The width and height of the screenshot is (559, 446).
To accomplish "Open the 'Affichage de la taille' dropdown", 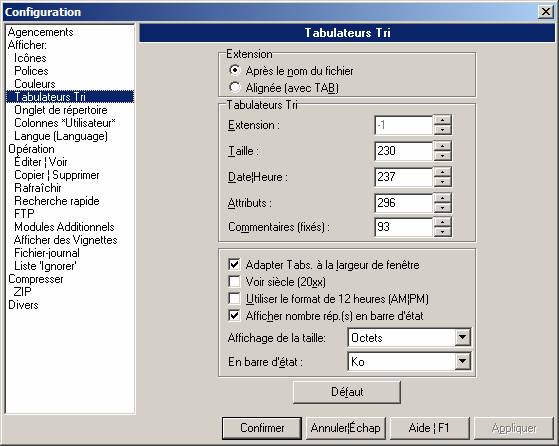I will coord(462,337).
